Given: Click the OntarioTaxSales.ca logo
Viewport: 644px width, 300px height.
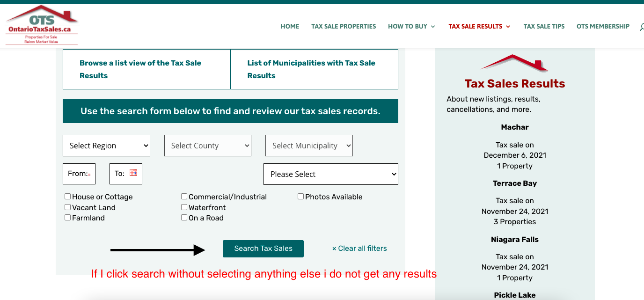Looking at the screenshot, I should [42, 25].
